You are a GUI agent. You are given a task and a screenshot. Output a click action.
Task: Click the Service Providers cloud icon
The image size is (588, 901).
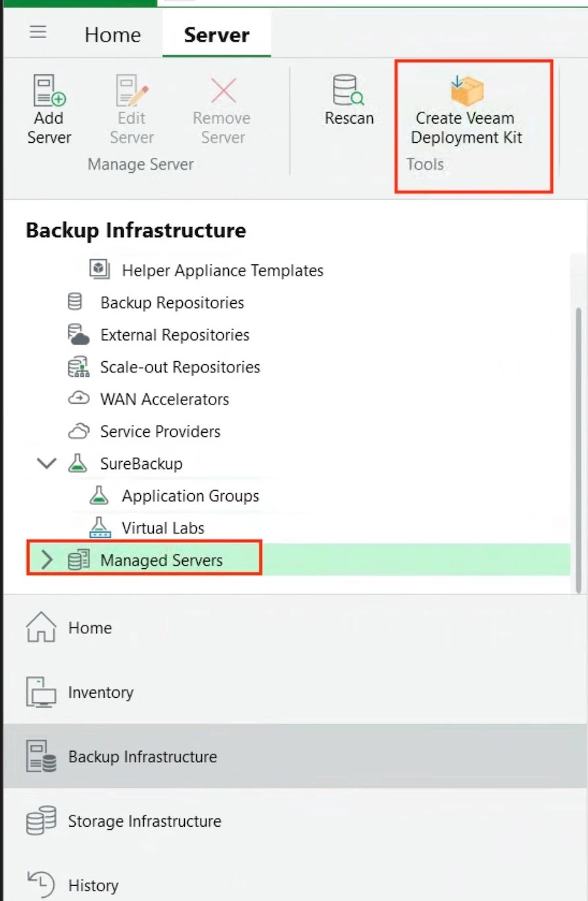(x=78, y=431)
